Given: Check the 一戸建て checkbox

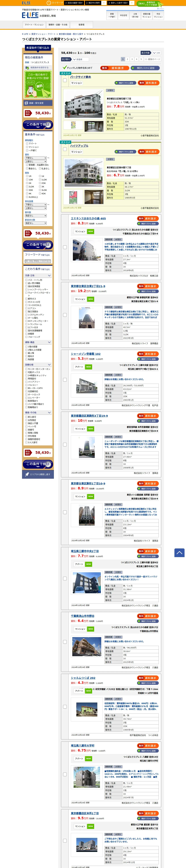Looking at the screenshot, I should click(27, 150).
